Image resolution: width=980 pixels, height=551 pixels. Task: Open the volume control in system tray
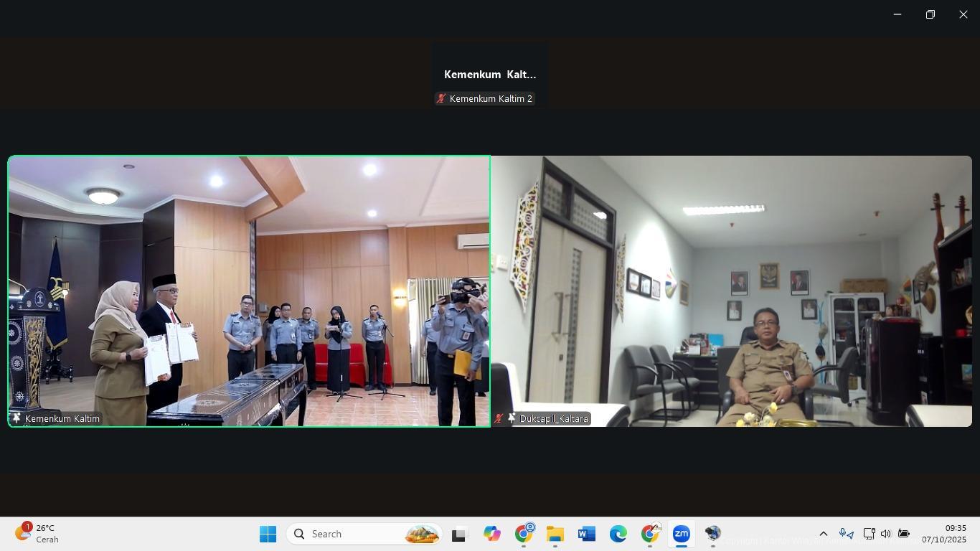pyautogui.click(x=885, y=534)
